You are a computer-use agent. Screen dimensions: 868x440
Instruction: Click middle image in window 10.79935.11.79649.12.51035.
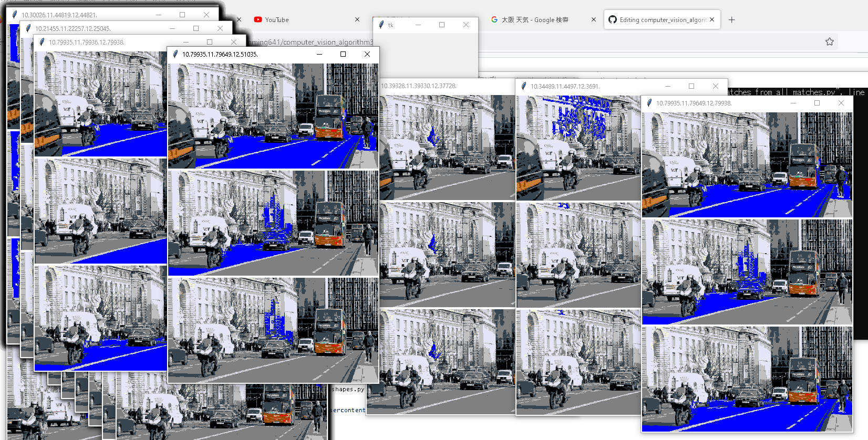click(273, 223)
